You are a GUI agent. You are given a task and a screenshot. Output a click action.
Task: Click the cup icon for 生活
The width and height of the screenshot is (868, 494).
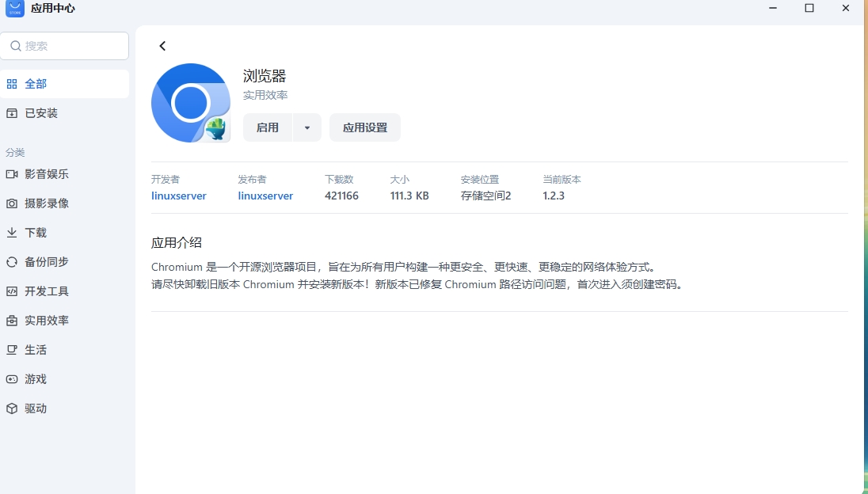tap(12, 350)
